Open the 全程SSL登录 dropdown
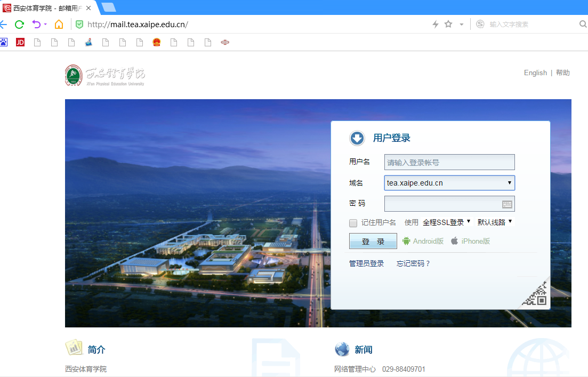Image resolution: width=588 pixels, height=377 pixels. pyautogui.click(x=446, y=222)
